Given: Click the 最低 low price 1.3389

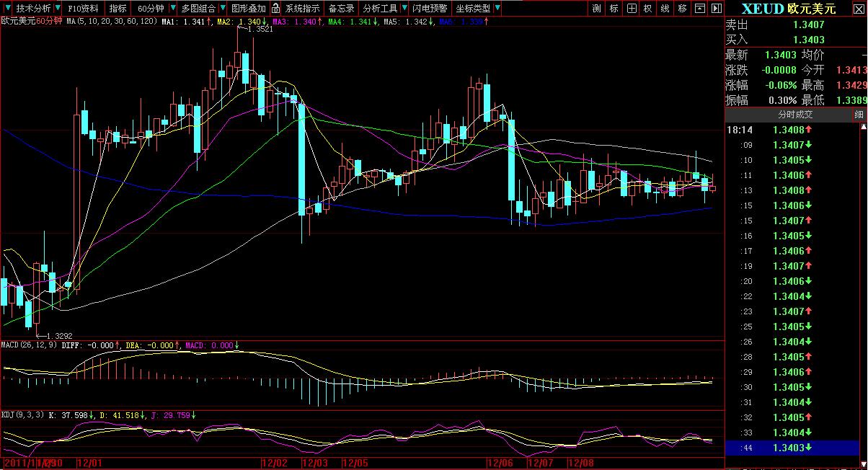Looking at the screenshot, I should click(851, 100).
